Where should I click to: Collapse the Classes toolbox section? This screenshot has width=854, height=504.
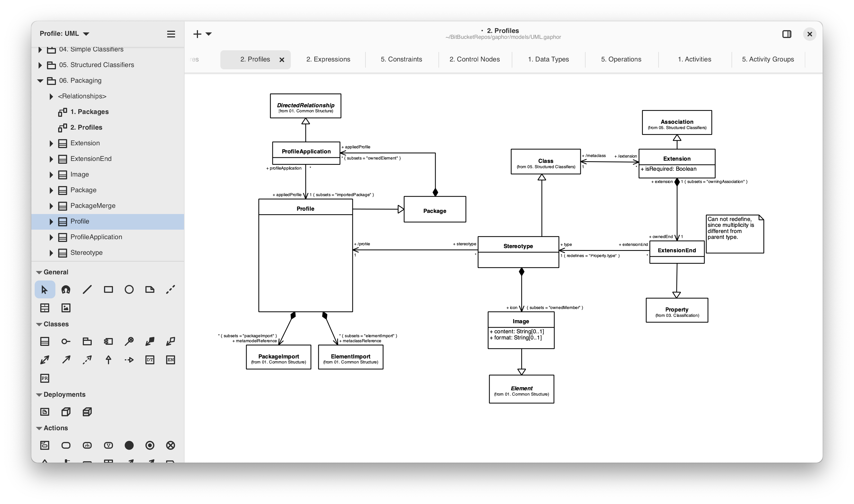click(x=39, y=324)
